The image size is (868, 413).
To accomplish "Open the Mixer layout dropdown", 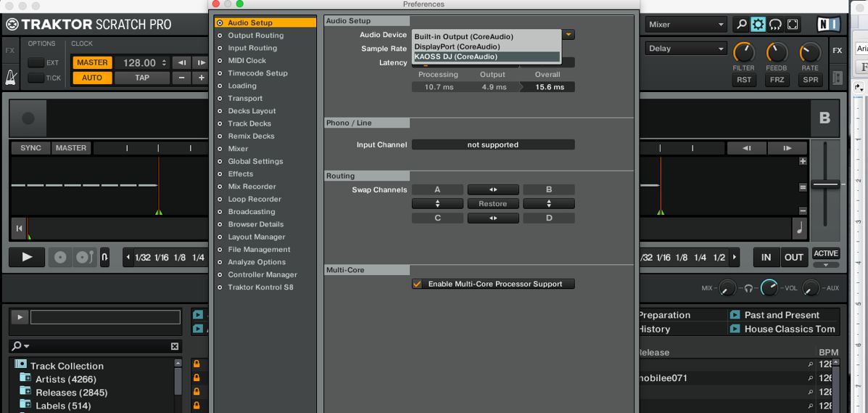I will [686, 25].
